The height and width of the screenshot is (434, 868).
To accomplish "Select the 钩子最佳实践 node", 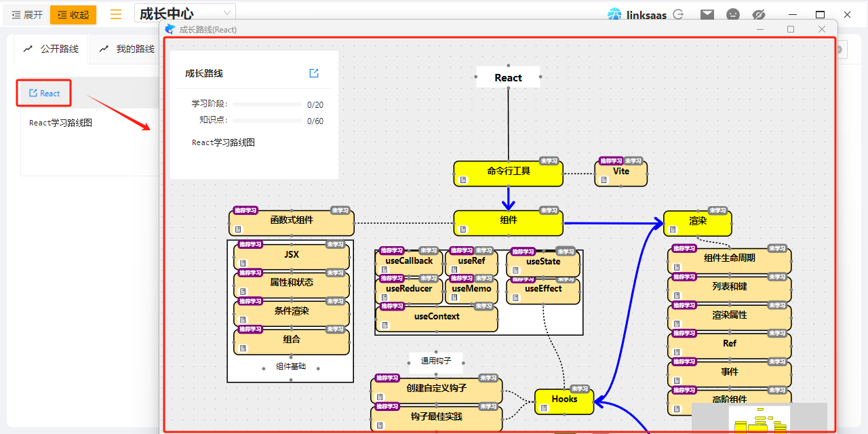I will [437, 418].
